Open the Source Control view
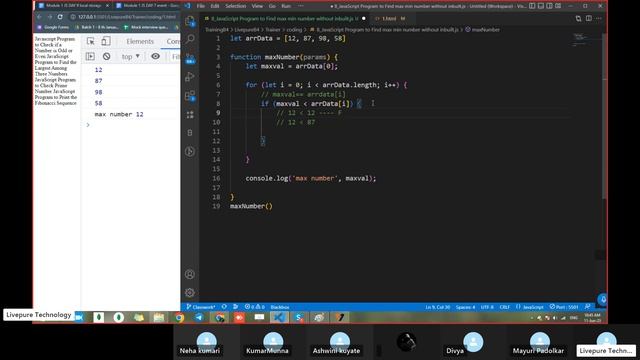Screen dimensions: 640x360 [x=190, y=58]
